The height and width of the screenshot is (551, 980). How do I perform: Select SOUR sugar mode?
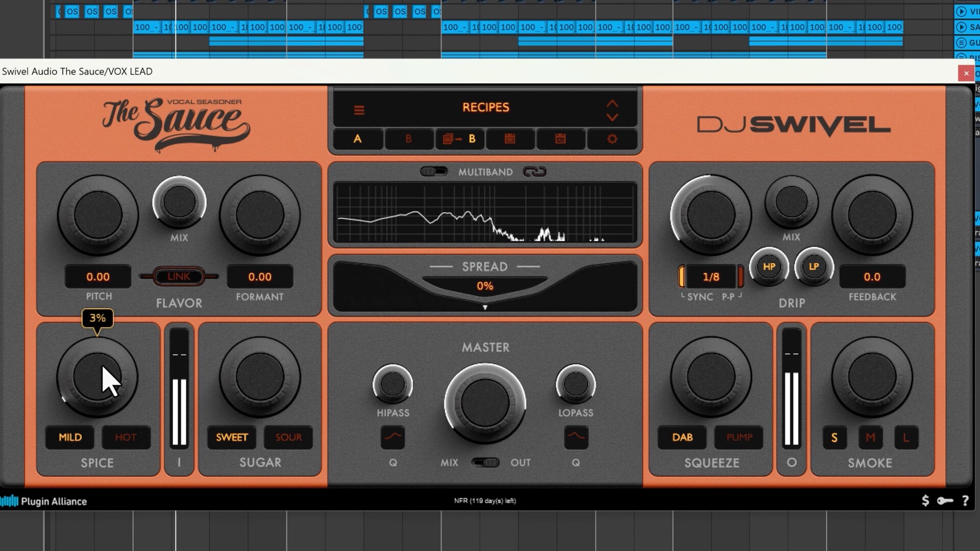pos(288,437)
